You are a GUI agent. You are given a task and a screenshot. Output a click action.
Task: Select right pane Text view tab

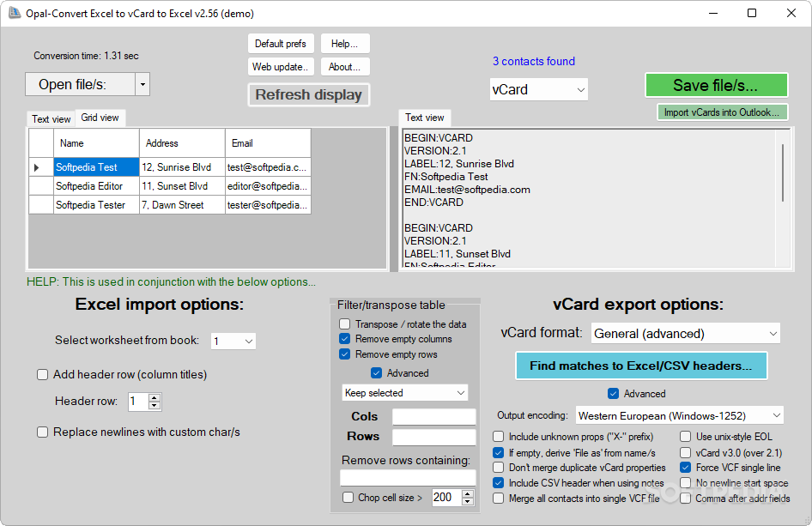(425, 118)
